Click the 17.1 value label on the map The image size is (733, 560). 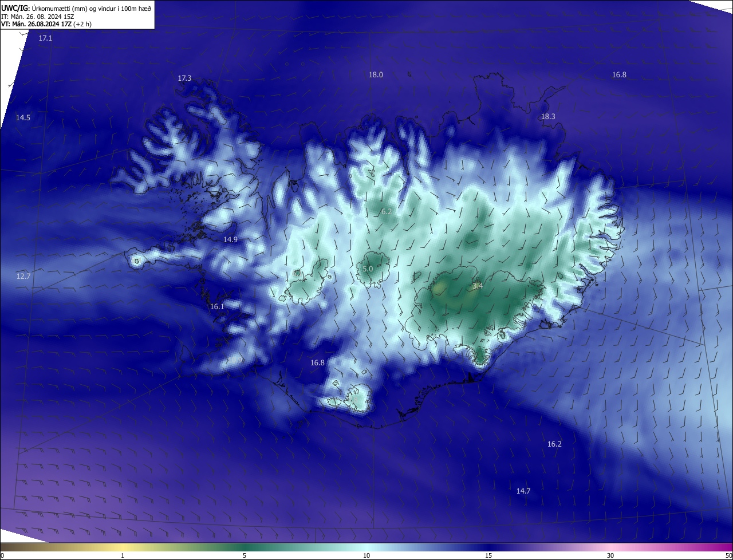tap(45, 38)
